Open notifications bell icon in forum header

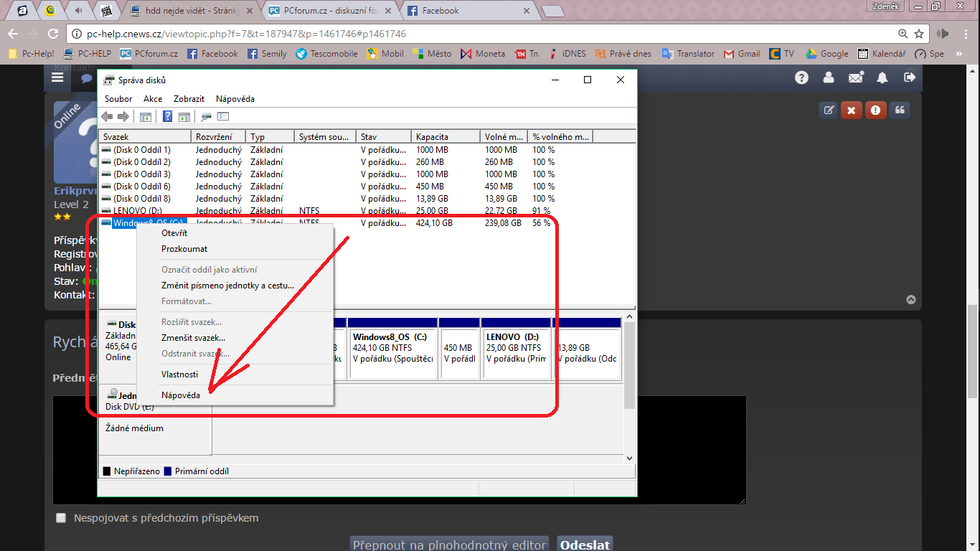click(882, 77)
